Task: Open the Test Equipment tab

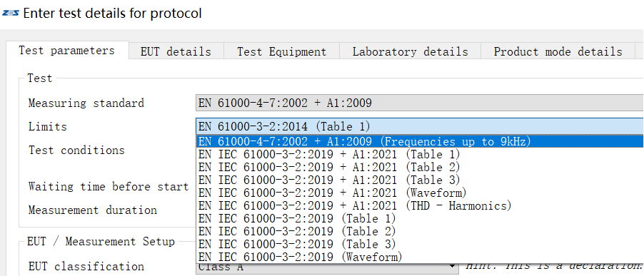Action: (281, 52)
